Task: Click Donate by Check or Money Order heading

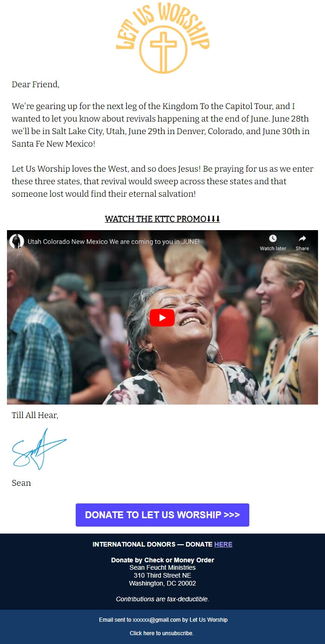Action: pyautogui.click(x=162, y=560)
